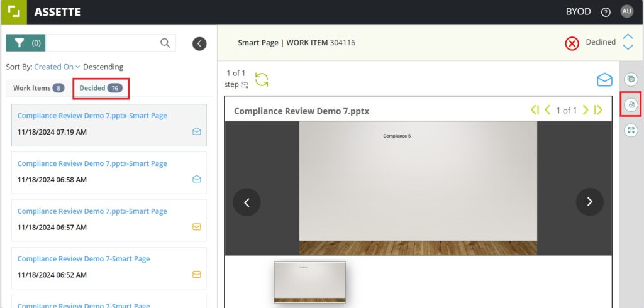This screenshot has height=308, width=644.
Task: Click the BYOD label in header
Action: click(x=579, y=12)
